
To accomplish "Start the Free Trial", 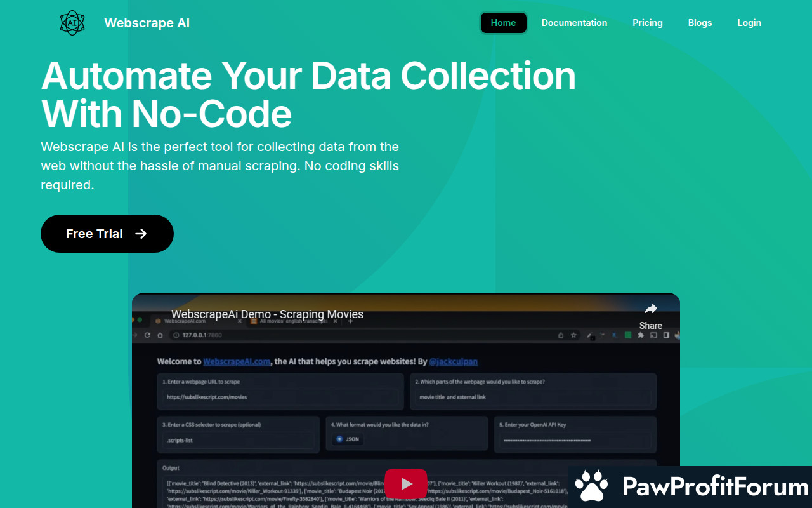I will (107, 234).
